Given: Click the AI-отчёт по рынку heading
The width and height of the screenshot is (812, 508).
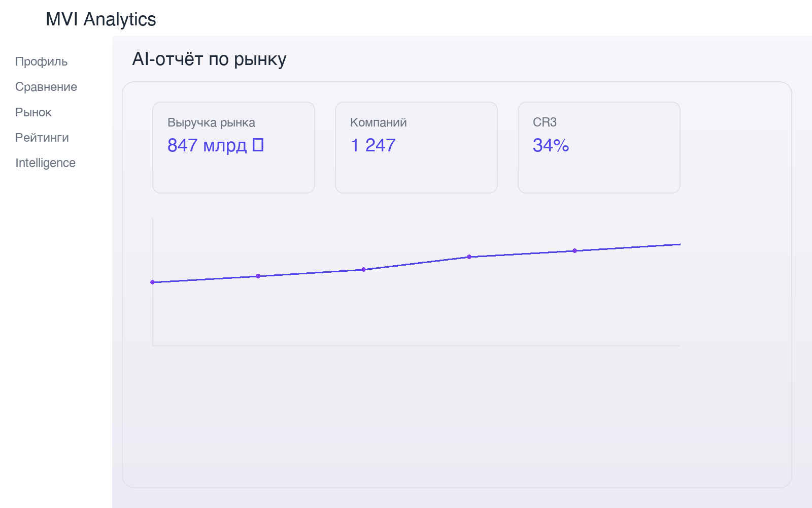Looking at the screenshot, I should (209, 59).
